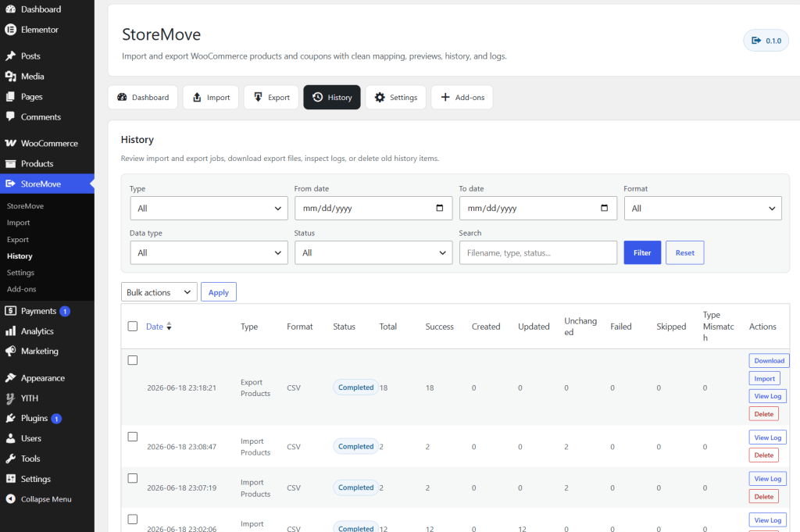The height and width of the screenshot is (532, 800).
Task: Switch to the StoreMove Settings tab
Action: tap(396, 97)
